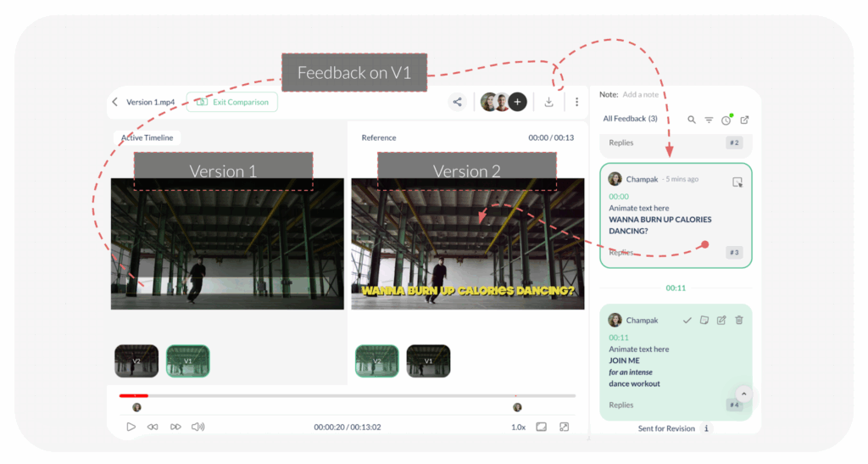Click the #2 comment badge
868x464 pixels.
[x=734, y=143]
